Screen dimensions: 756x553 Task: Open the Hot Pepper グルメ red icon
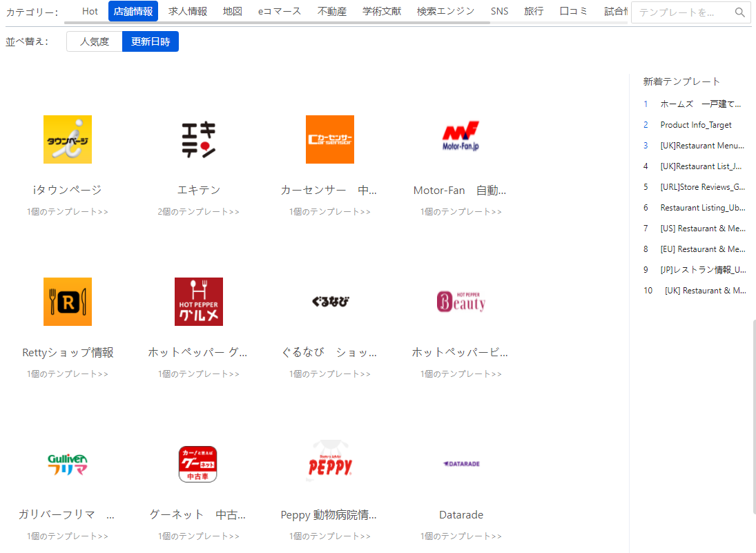coord(199,302)
